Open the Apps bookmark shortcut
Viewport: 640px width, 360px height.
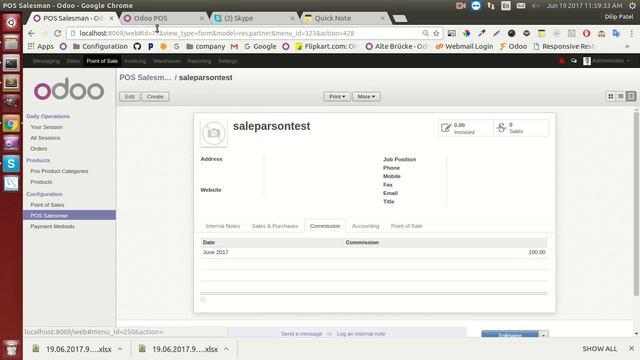(x=40, y=47)
